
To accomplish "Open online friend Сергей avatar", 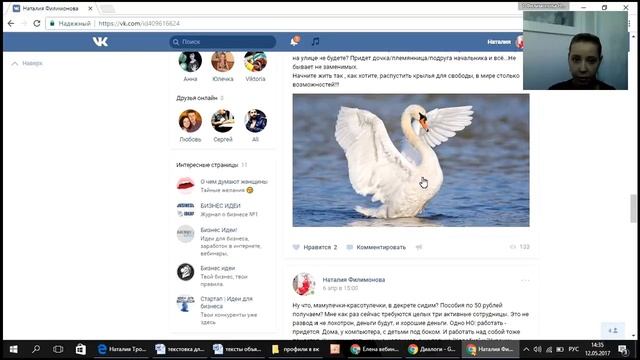I will (x=223, y=121).
